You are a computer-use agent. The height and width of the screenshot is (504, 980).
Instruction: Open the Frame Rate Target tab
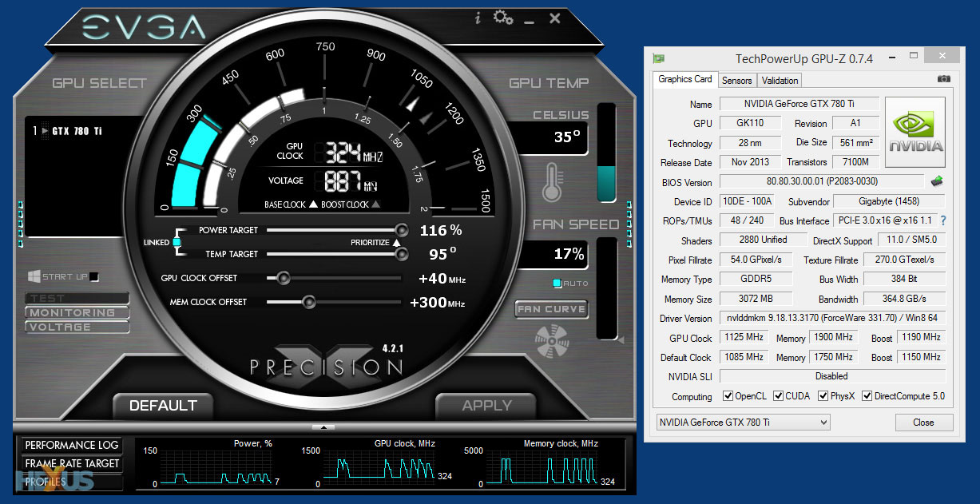tap(72, 463)
